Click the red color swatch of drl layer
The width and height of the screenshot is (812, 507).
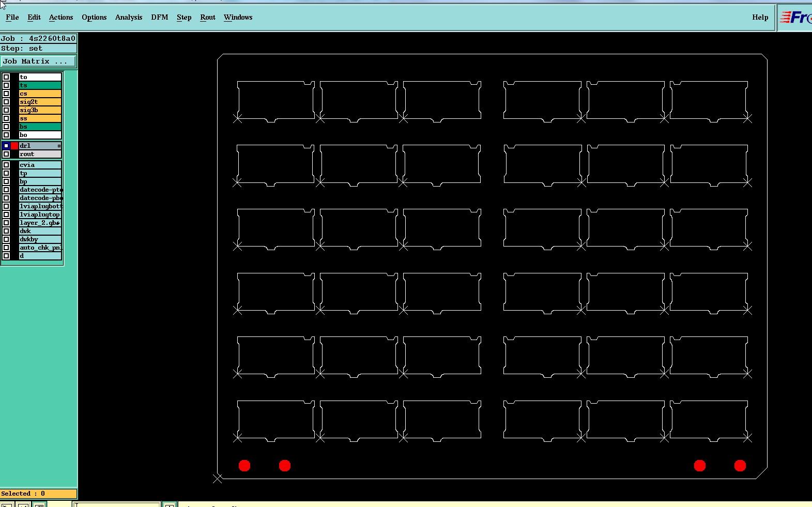pyautogui.click(x=14, y=146)
